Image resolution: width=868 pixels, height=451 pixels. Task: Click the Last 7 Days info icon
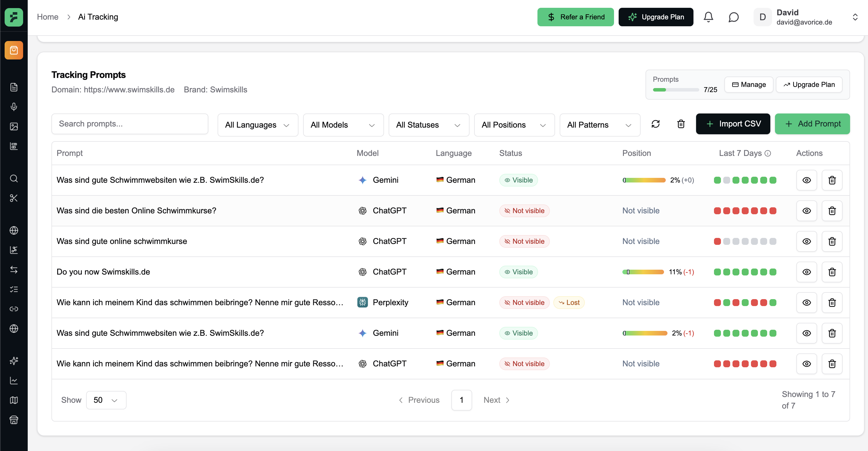[767, 153]
